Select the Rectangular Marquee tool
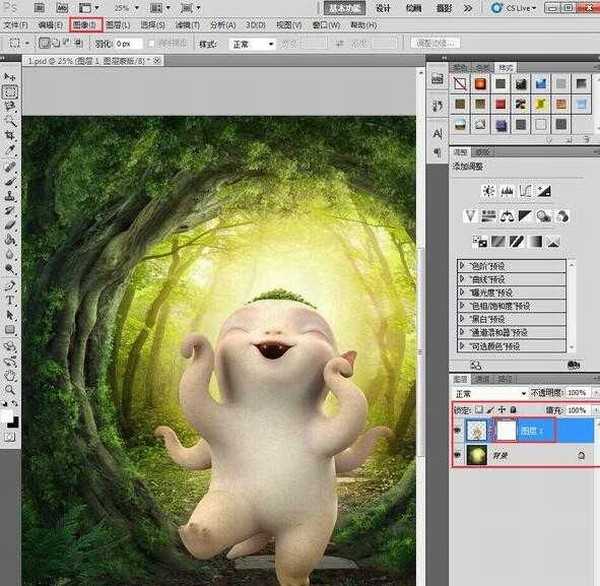 (x=10, y=91)
